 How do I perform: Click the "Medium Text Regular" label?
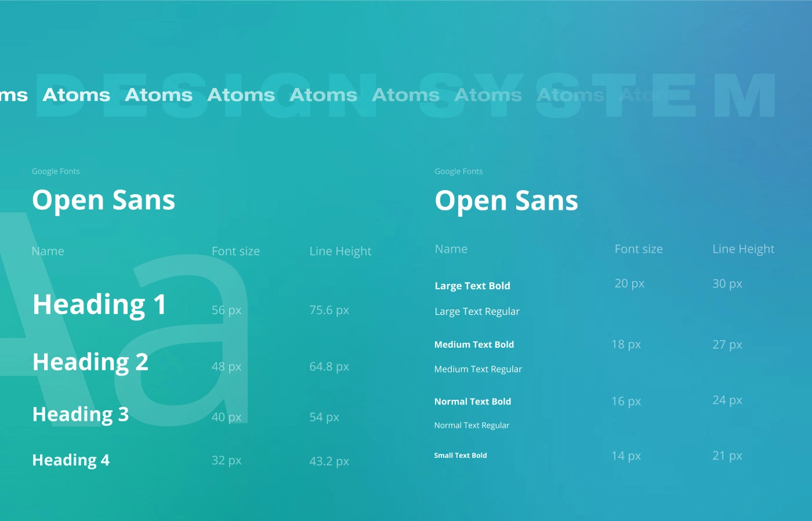click(x=478, y=369)
